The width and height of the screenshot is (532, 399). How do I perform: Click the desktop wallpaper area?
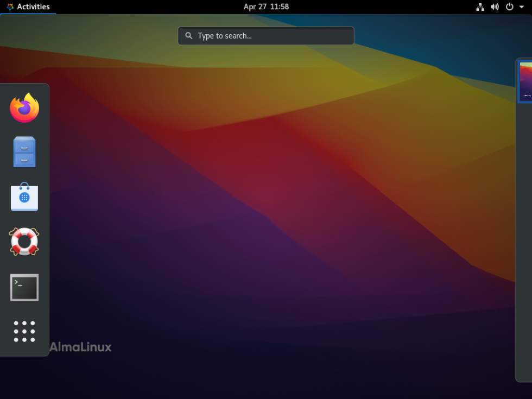(x=271, y=217)
